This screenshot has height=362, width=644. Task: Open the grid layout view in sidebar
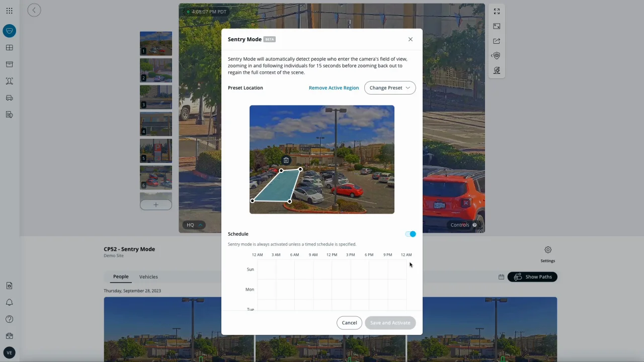pos(9,48)
